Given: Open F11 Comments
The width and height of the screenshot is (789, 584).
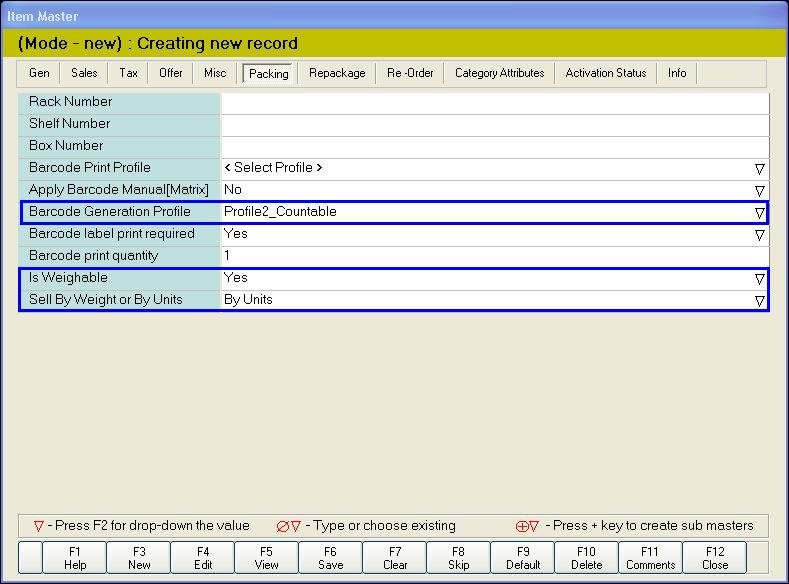Looking at the screenshot, I should 650,558.
